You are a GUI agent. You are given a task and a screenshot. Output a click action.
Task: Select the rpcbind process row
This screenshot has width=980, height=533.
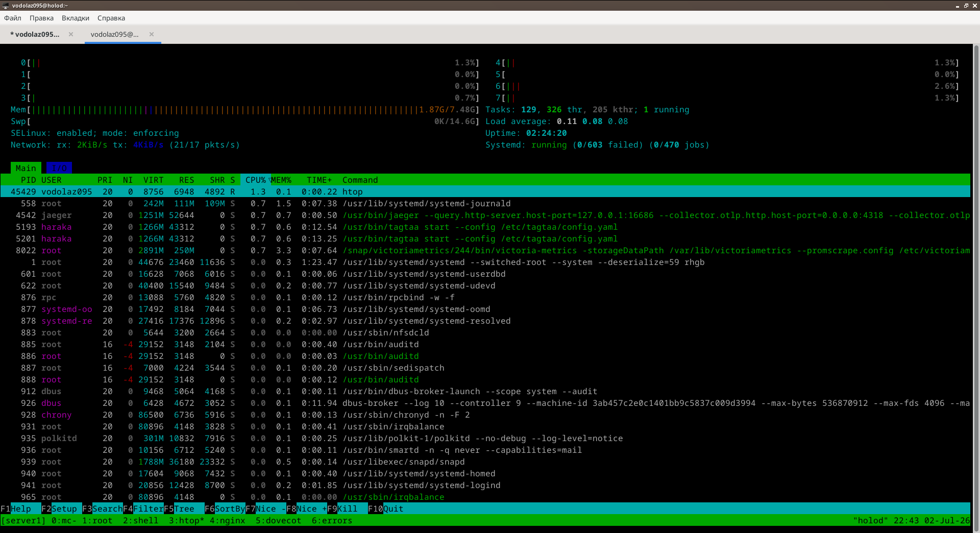tap(485, 297)
